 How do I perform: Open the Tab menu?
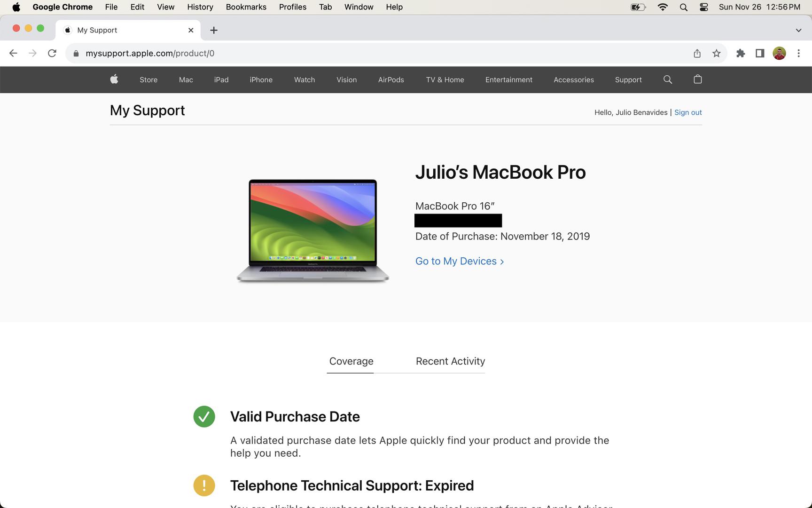326,7
